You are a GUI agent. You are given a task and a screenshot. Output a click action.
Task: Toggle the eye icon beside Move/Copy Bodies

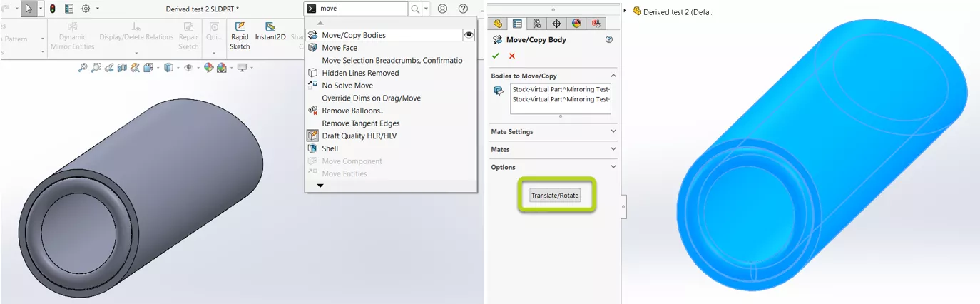[469, 35]
